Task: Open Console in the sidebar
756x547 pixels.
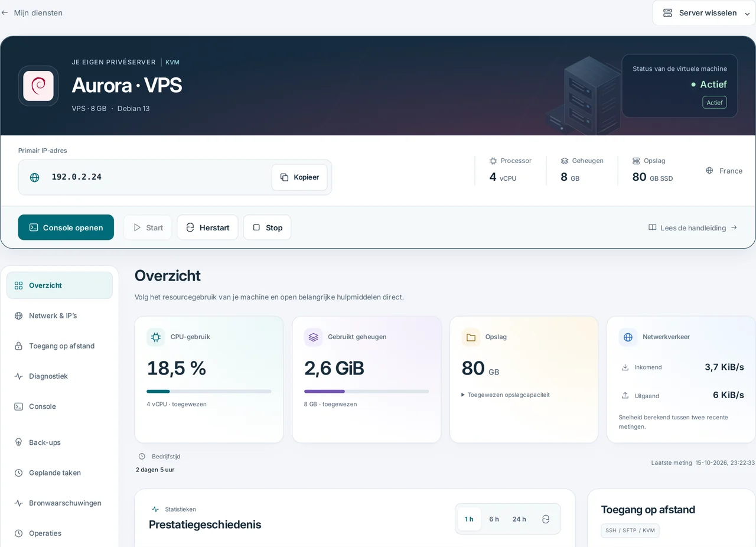Action: (60, 406)
